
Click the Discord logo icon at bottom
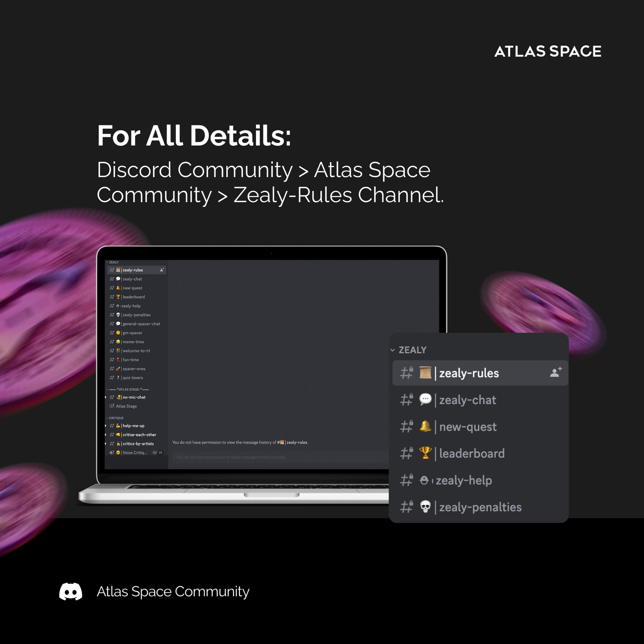coord(71,591)
